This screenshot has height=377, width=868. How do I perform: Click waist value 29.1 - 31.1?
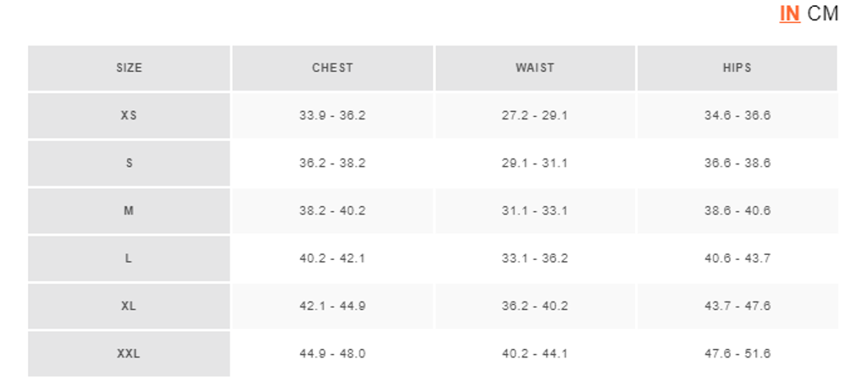coord(535,164)
